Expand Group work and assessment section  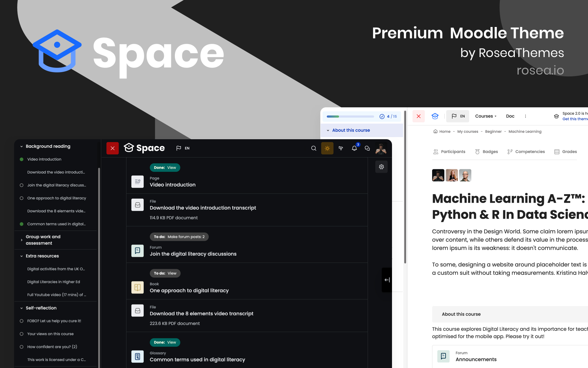pyautogui.click(x=21, y=240)
